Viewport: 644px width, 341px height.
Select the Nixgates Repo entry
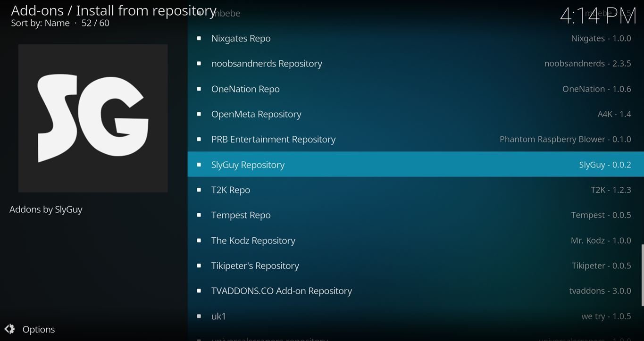tap(241, 39)
